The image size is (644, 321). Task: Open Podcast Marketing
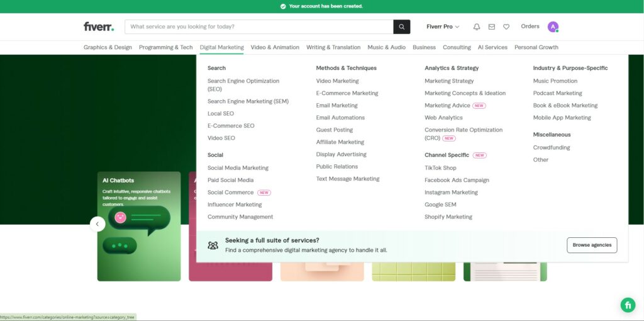557,93
